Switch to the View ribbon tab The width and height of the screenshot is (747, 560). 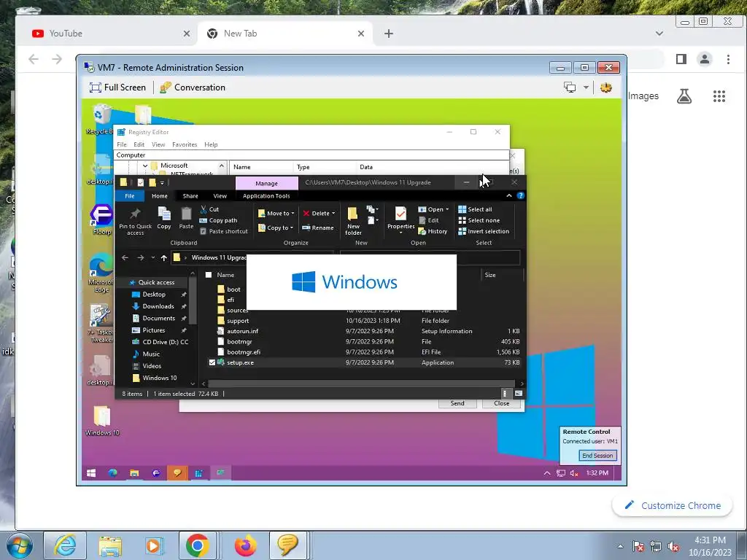(x=220, y=195)
